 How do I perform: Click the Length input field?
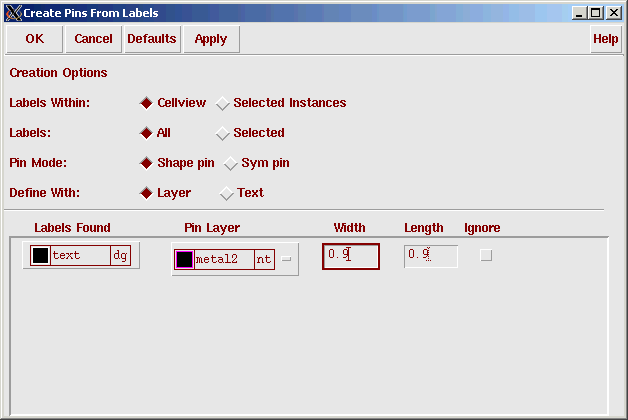pos(431,256)
